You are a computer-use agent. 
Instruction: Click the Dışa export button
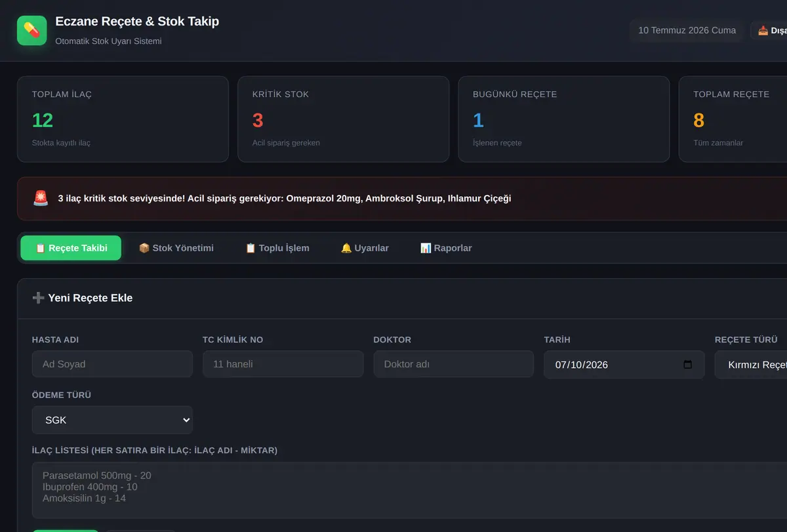pyautogui.click(x=769, y=30)
